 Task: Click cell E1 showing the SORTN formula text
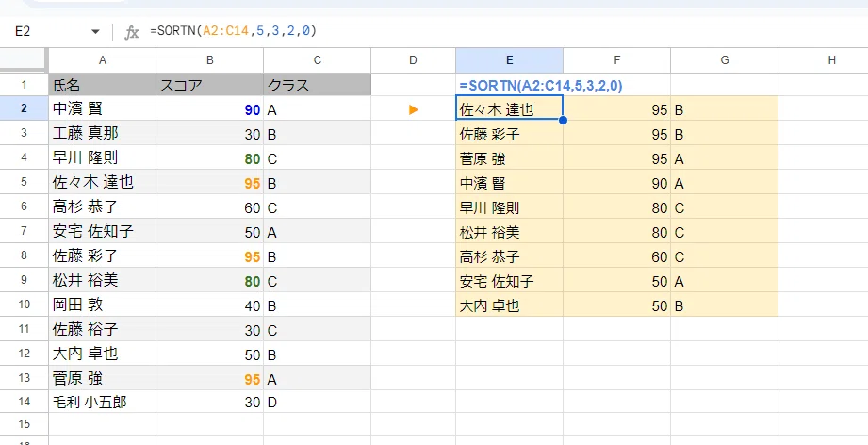click(x=509, y=85)
